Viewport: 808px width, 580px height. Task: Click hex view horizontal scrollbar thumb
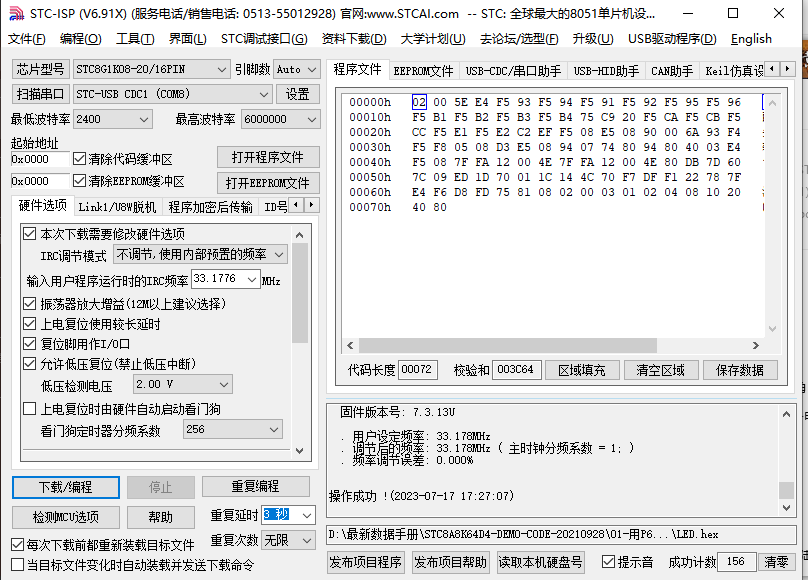coord(508,345)
